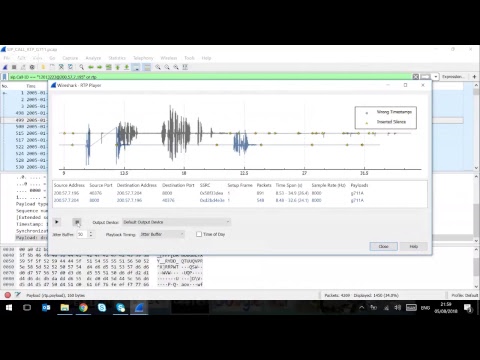The height and width of the screenshot is (360, 480).
Task: Close the RTP Player with the Close button
Action: pyautogui.click(x=383, y=246)
